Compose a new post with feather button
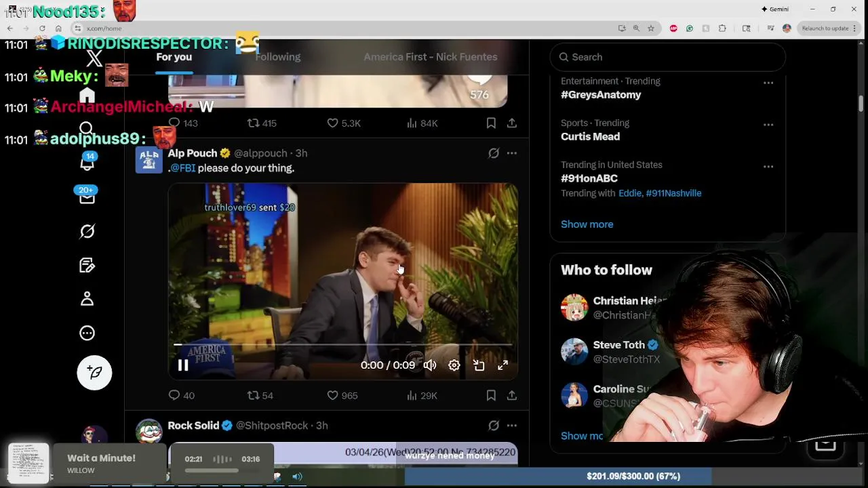The image size is (868, 488). (x=94, y=373)
